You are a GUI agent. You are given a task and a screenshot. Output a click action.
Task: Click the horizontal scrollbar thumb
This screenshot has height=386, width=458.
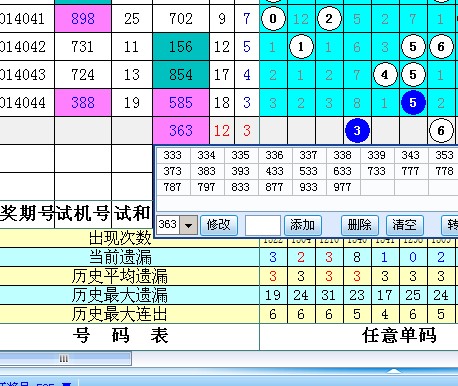[x=64, y=359]
